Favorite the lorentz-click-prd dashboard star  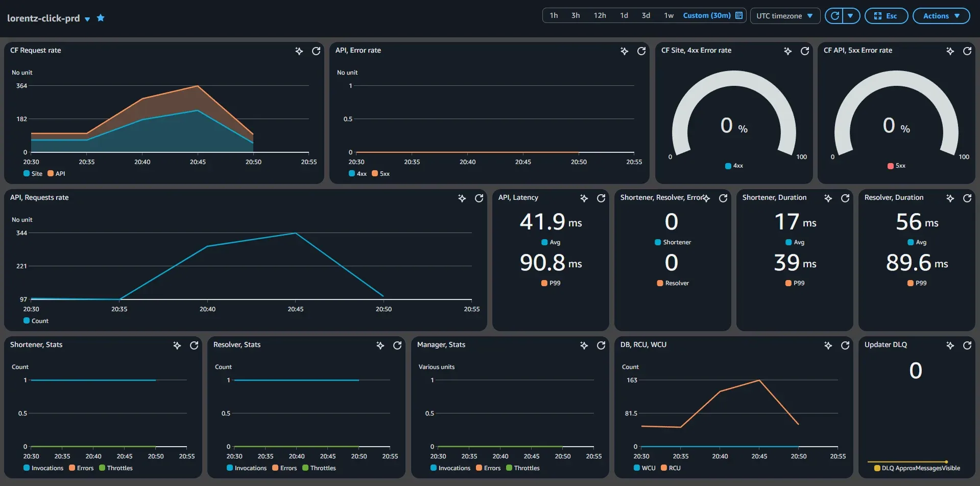pos(101,18)
